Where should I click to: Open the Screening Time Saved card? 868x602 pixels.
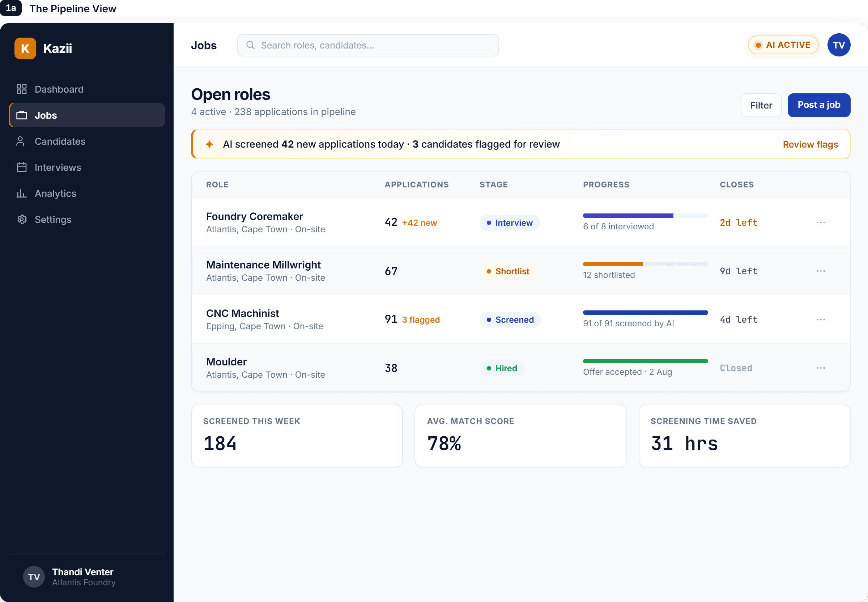tap(744, 436)
